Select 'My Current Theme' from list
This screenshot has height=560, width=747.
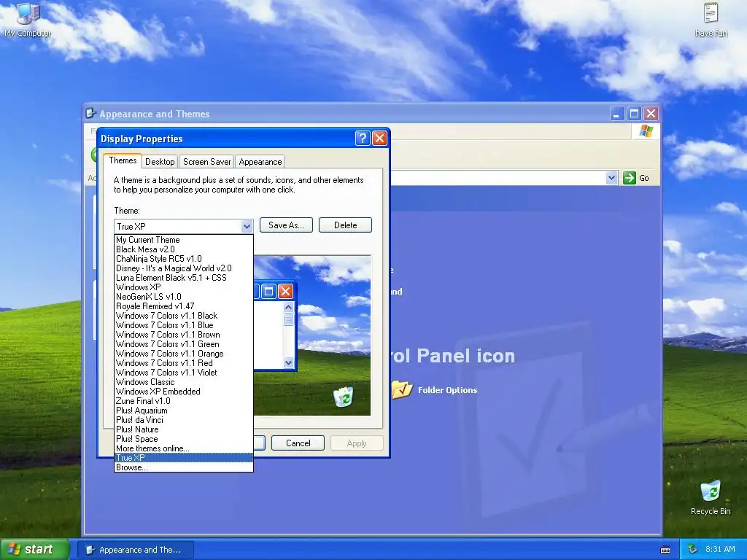[183, 240]
